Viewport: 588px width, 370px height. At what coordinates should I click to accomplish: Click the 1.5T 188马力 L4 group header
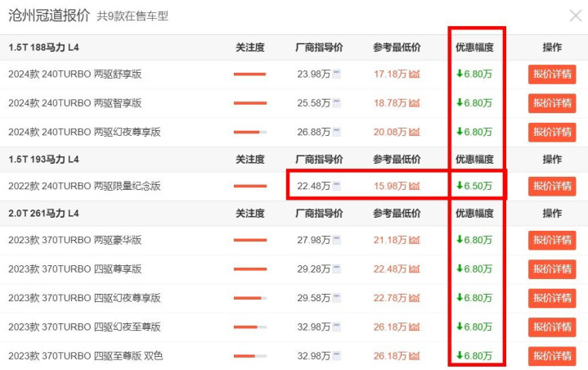[x=43, y=47]
